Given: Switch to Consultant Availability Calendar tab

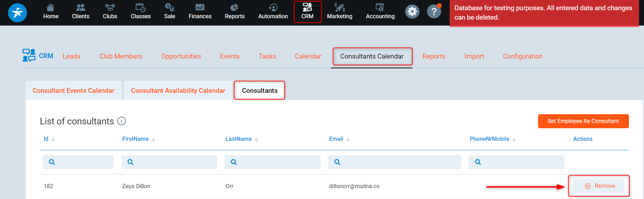Looking at the screenshot, I should point(178,91).
